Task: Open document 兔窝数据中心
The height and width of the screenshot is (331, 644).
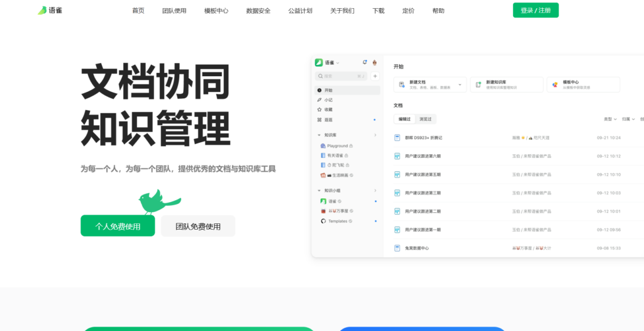Action: point(417,248)
